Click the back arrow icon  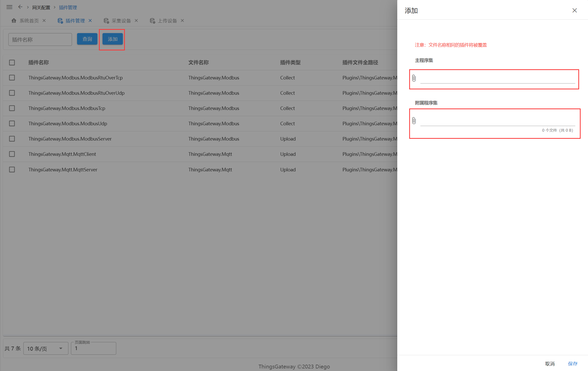coord(20,7)
